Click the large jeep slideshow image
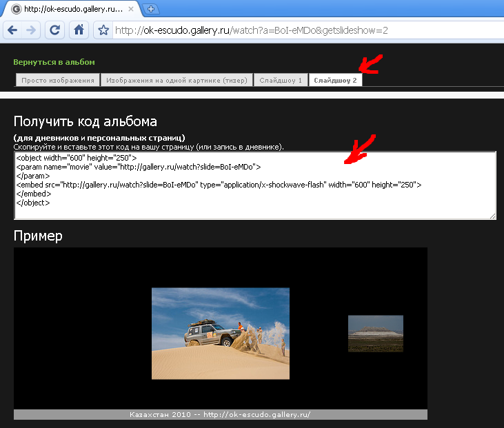Viewport: 504px width, 428px height. pyautogui.click(x=220, y=333)
